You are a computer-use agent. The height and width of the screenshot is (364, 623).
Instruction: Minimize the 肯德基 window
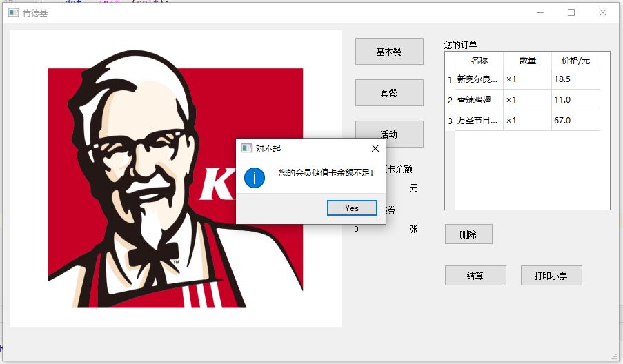coord(540,12)
